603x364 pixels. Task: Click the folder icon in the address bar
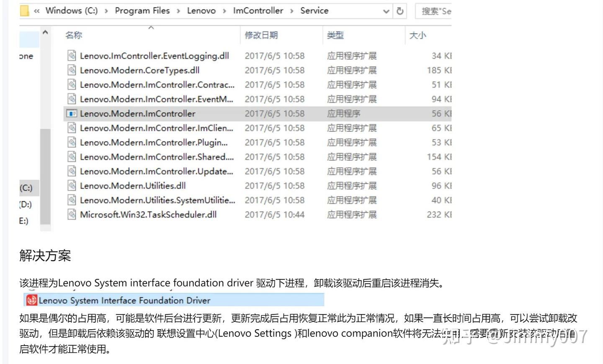[23, 10]
